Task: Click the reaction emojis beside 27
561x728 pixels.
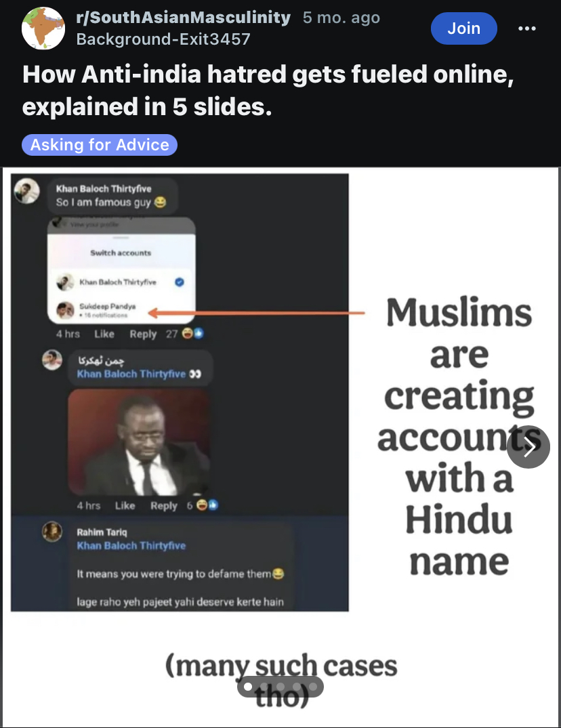Action: [192, 333]
